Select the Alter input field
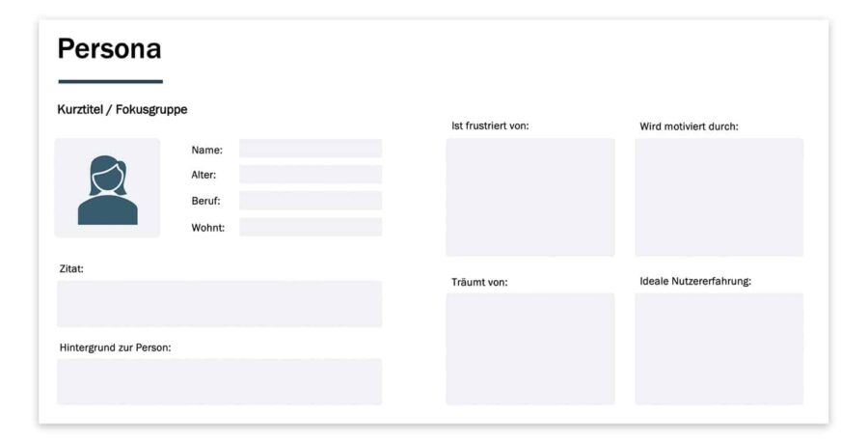The height and width of the screenshot is (444, 868). (310, 175)
